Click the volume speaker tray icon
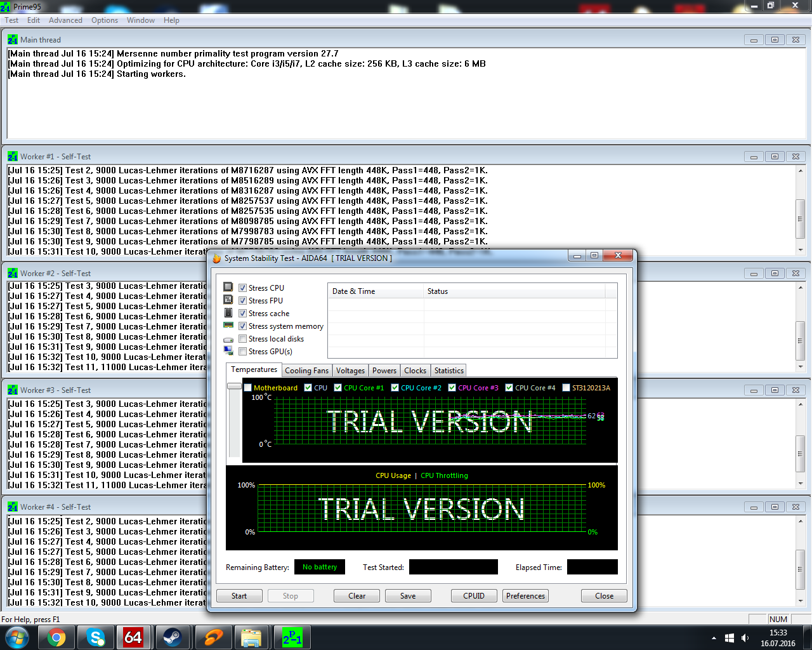The image size is (812, 650). click(x=745, y=638)
